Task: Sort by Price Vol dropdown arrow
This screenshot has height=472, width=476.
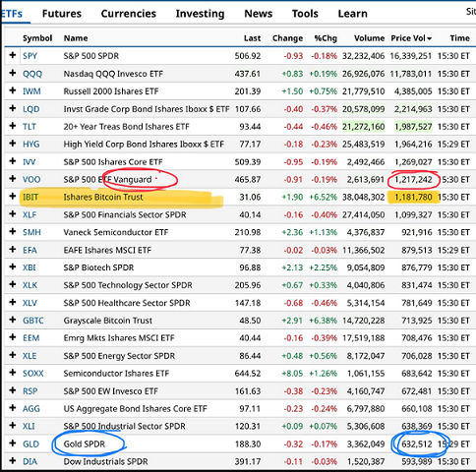Action: click(429, 38)
